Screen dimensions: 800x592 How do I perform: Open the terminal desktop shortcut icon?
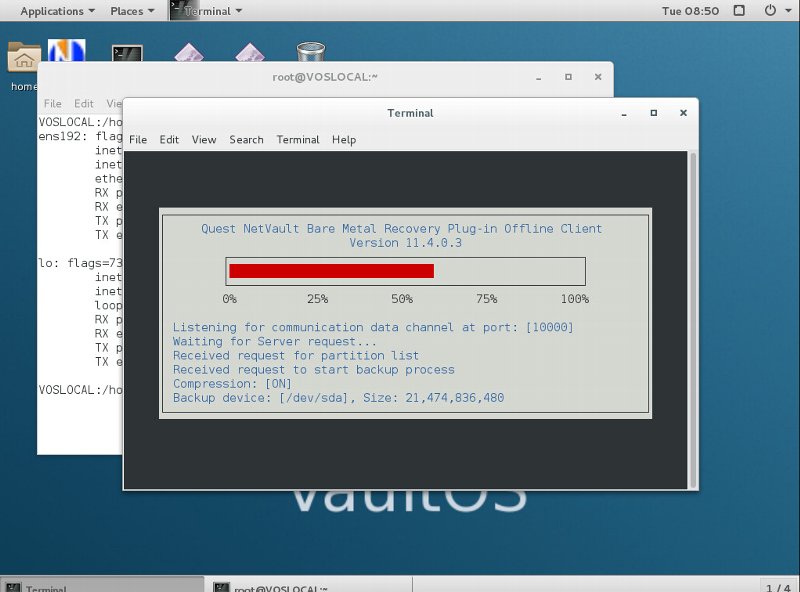point(127,53)
